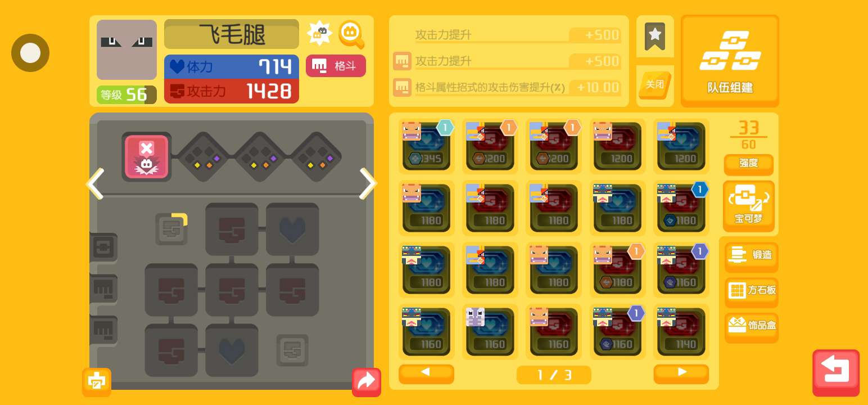Open the magnifier Pokémon details icon
Screen dimensions: 868x405
[352, 35]
